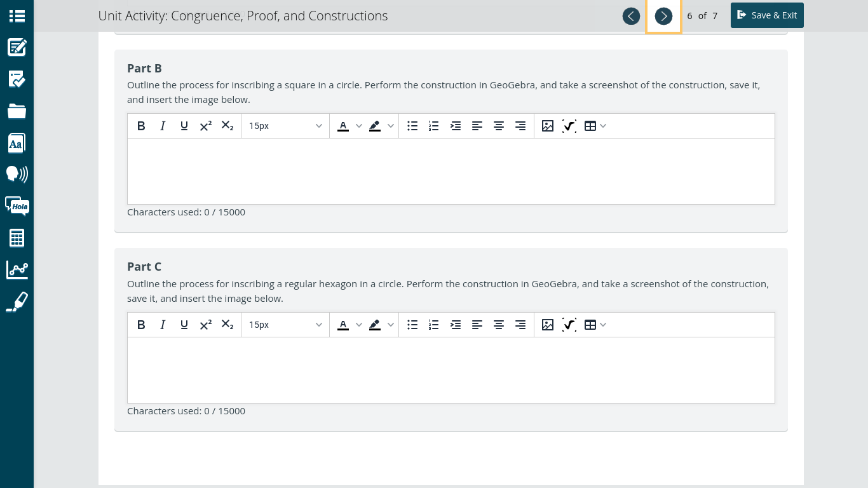The width and height of the screenshot is (868, 488).
Task: Apply highlight color in Part C editor
Action: 375,325
